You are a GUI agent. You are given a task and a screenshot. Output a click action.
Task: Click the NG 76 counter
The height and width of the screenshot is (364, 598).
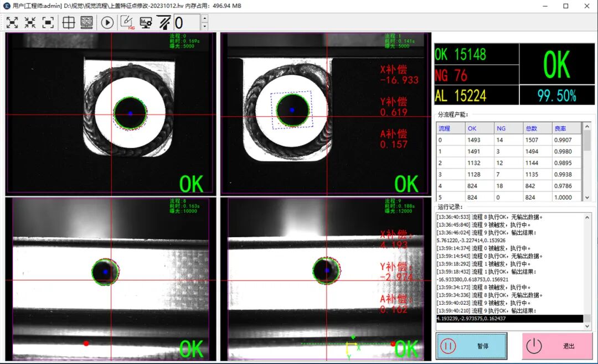(477, 75)
